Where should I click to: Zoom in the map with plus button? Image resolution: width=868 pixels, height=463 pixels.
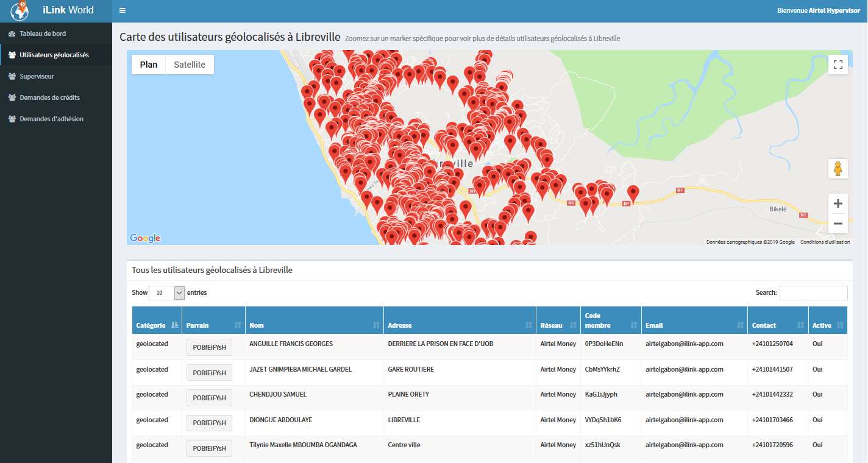point(838,203)
